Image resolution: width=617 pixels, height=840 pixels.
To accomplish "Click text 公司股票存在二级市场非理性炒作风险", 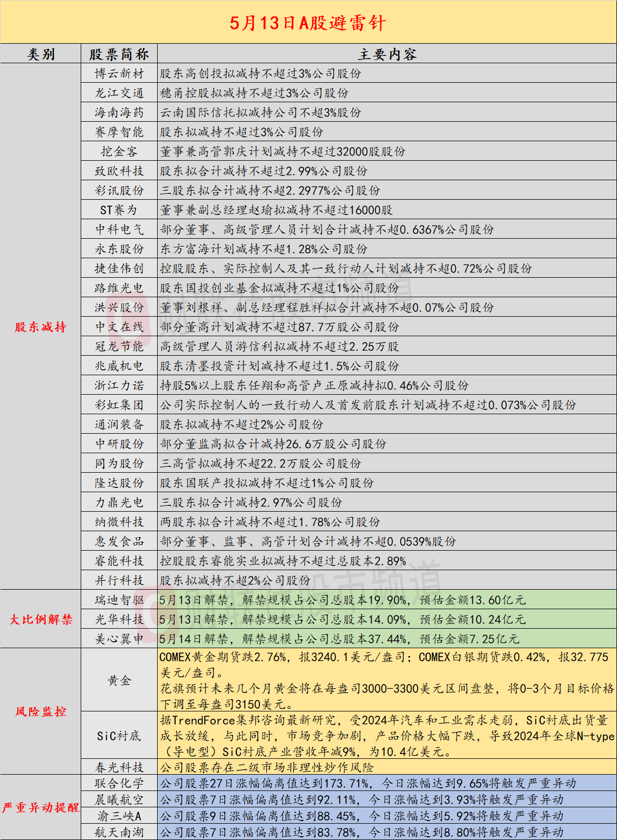I will tap(267, 767).
